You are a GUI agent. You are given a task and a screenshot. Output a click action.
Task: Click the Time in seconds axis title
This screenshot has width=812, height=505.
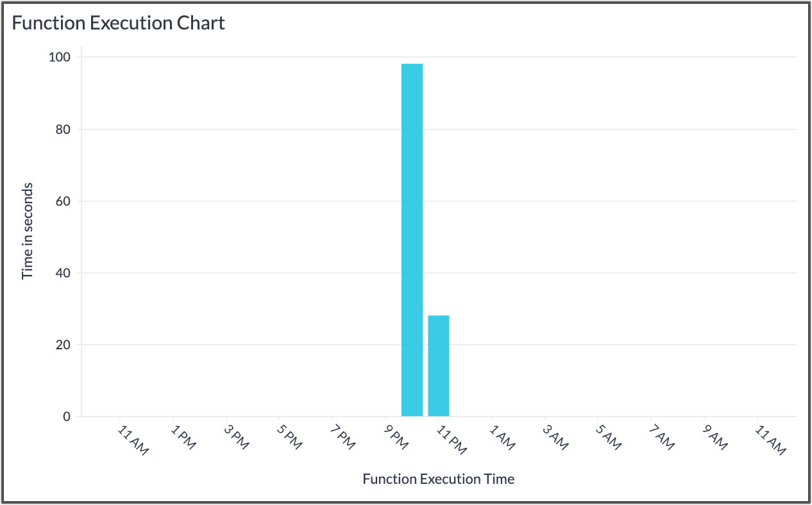click(27, 231)
